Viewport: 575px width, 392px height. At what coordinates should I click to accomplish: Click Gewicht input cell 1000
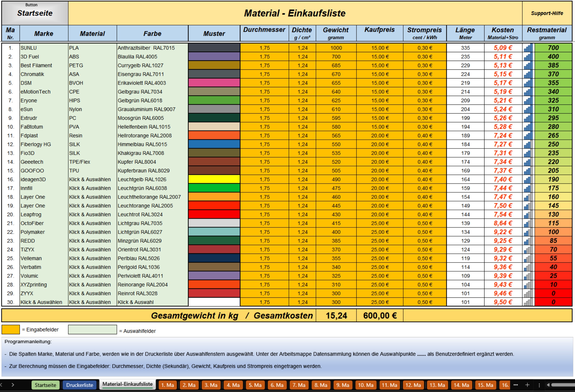click(336, 48)
